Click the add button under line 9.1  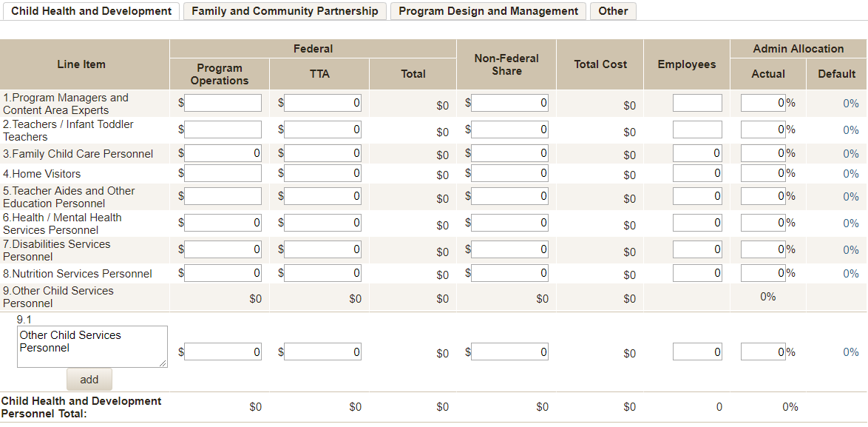[x=89, y=380]
